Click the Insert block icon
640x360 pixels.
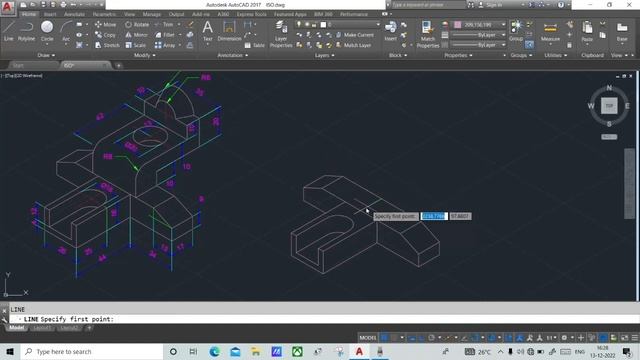(x=390, y=31)
